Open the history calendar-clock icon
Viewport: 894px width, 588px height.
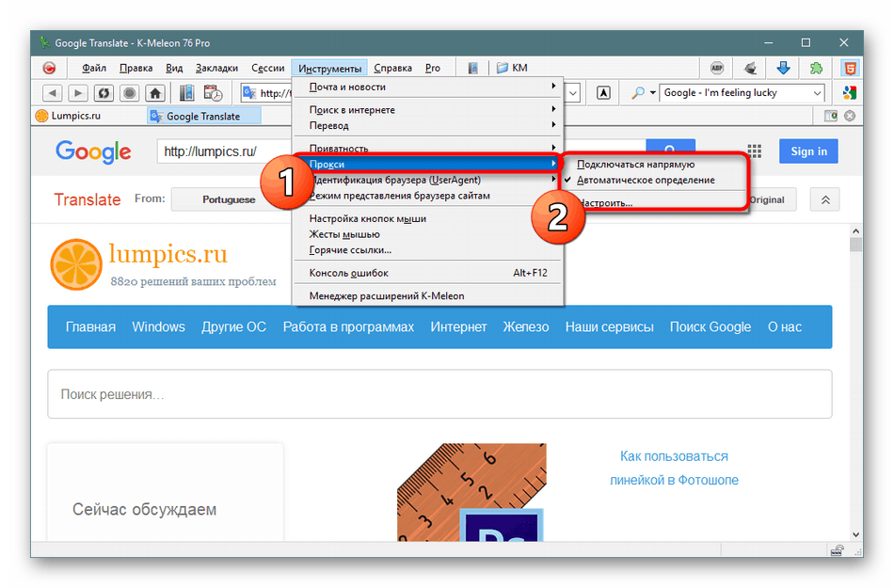[213, 92]
